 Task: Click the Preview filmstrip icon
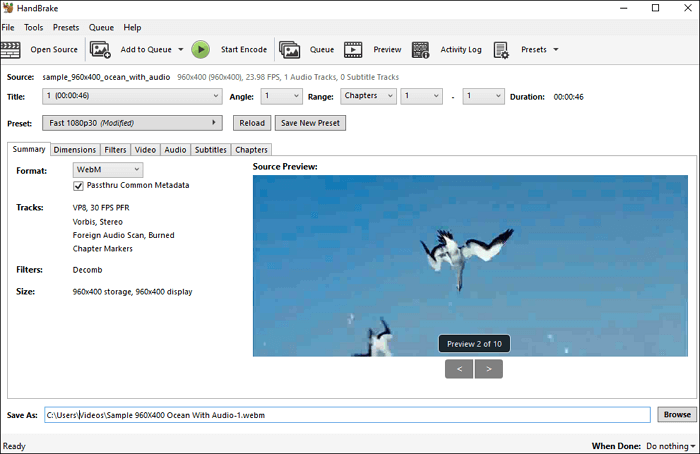(x=353, y=49)
